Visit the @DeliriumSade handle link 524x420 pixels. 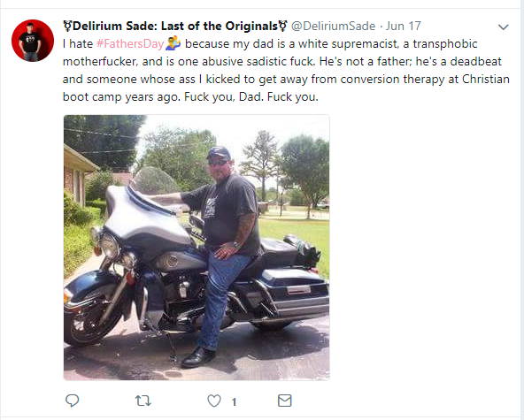[x=333, y=26]
